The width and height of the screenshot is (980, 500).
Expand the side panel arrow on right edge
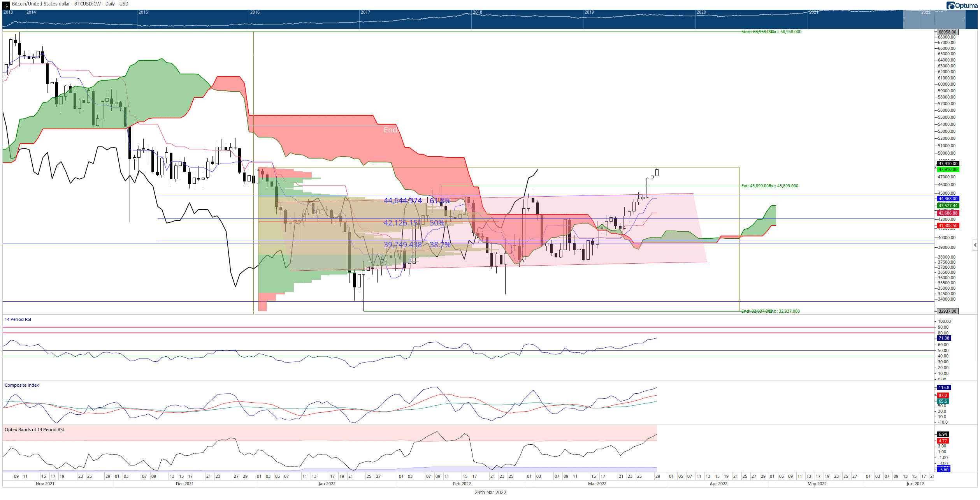point(975,245)
